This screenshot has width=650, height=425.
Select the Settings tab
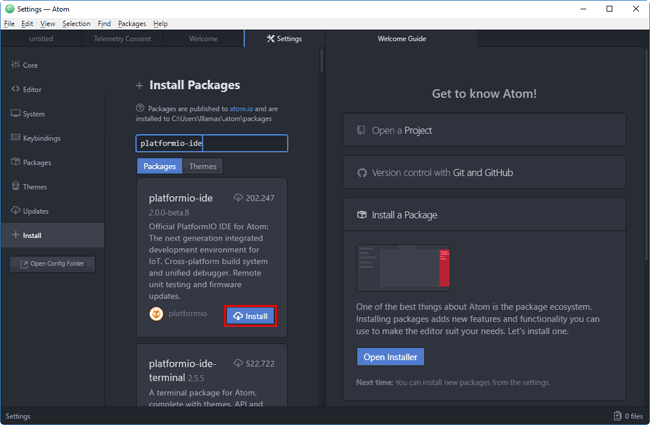click(x=284, y=39)
